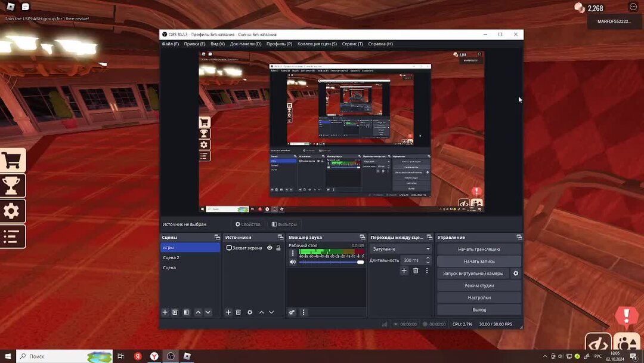Open Настройки button in Управление
The height and width of the screenshot is (363, 644).
479,298
